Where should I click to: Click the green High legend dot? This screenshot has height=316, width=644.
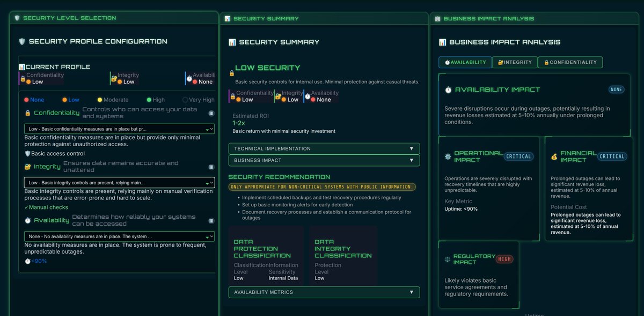click(149, 100)
